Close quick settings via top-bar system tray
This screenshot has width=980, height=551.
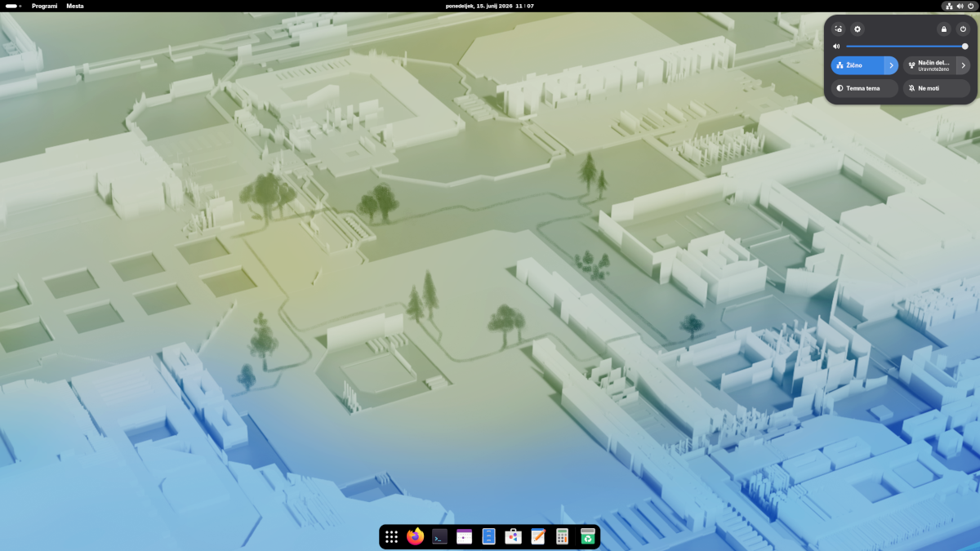tap(960, 6)
